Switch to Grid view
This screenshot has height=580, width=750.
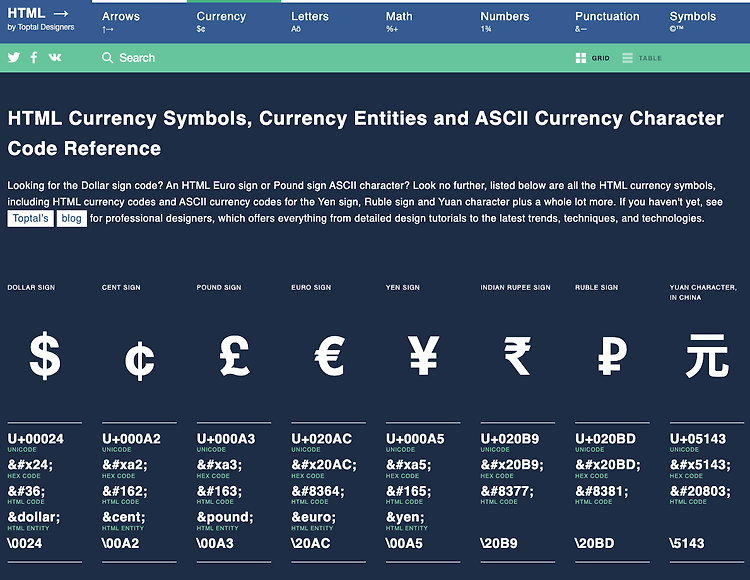click(593, 58)
